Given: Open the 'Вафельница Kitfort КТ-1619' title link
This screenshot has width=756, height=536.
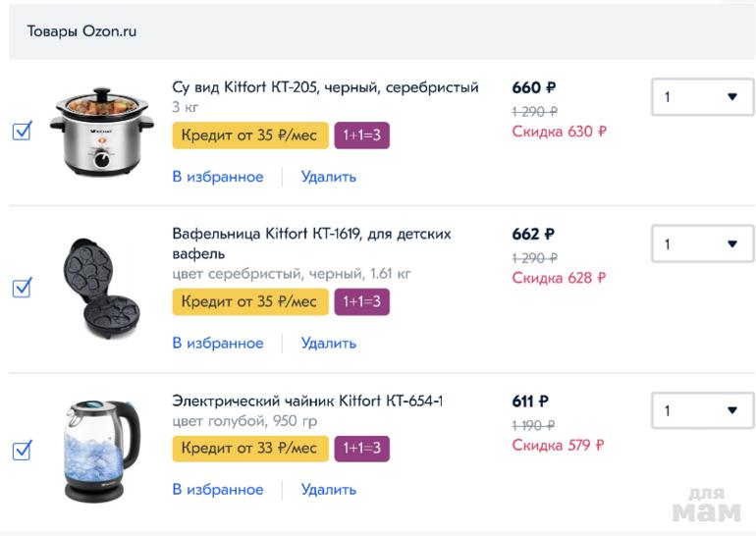Looking at the screenshot, I should click(x=311, y=243).
